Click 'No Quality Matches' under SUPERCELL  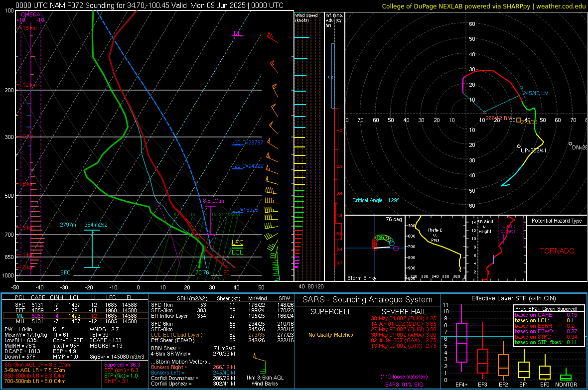coord(331,335)
